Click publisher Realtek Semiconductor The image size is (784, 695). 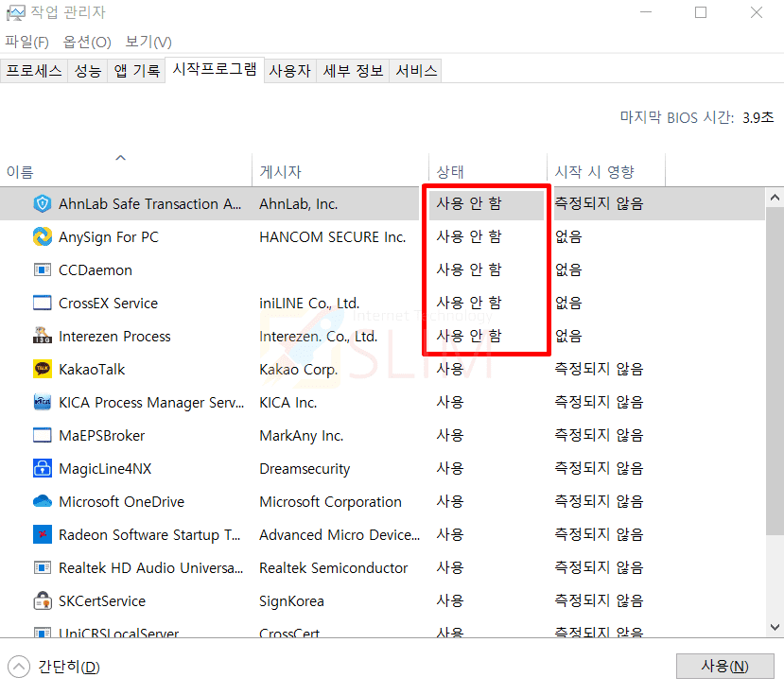coord(334,568)
